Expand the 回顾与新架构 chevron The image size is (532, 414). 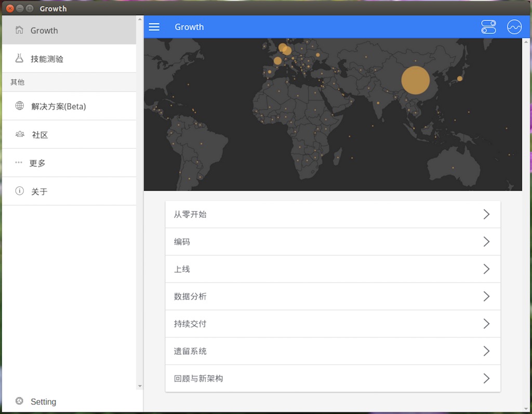(x=486, y=378)
